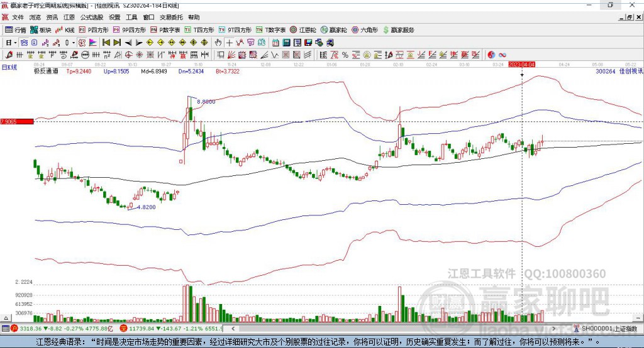
Task: Open the 9T四方形 tool
Action: click(x=235, y=30)
